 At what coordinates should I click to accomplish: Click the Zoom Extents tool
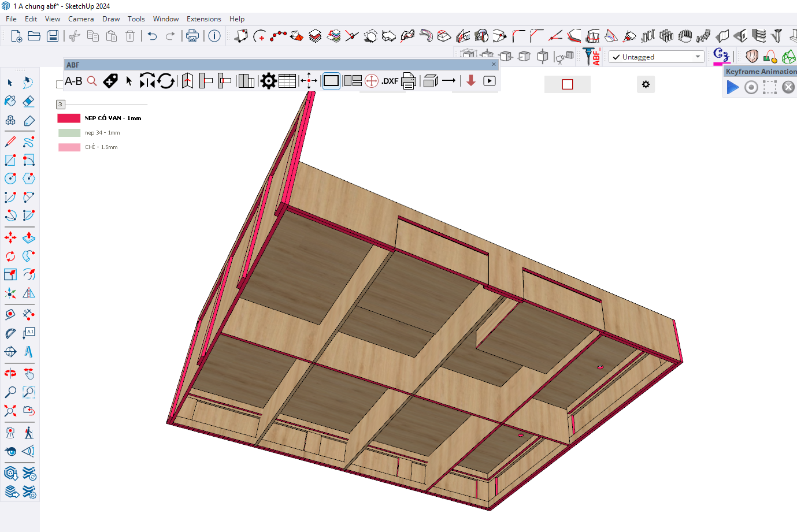click(x=10, y=411)
